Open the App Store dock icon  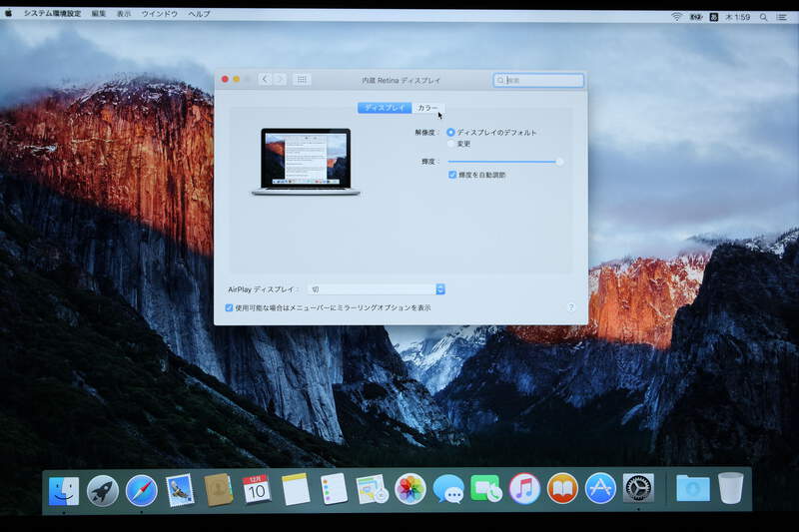coord(600,488)
